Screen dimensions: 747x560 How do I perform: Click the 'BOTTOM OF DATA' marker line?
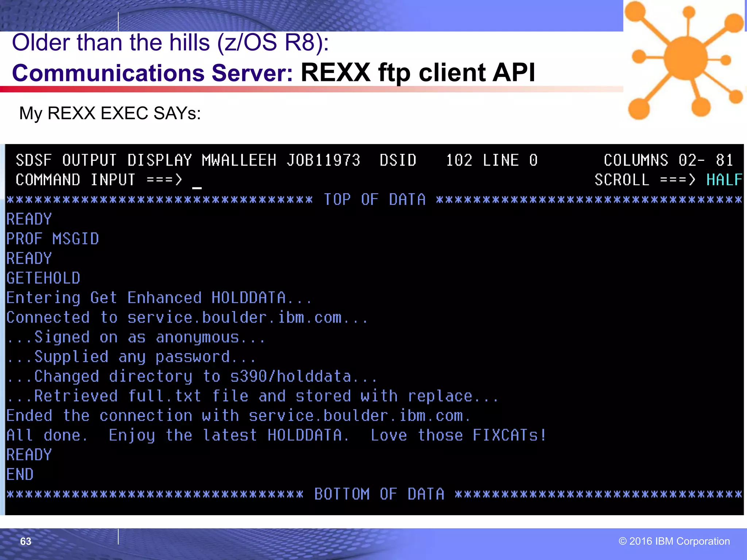click(374, 494)
